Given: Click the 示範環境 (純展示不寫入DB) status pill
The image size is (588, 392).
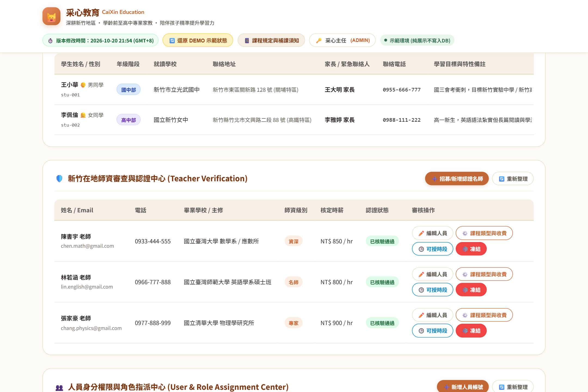Looking at the screenshot, I should (417, 40).
